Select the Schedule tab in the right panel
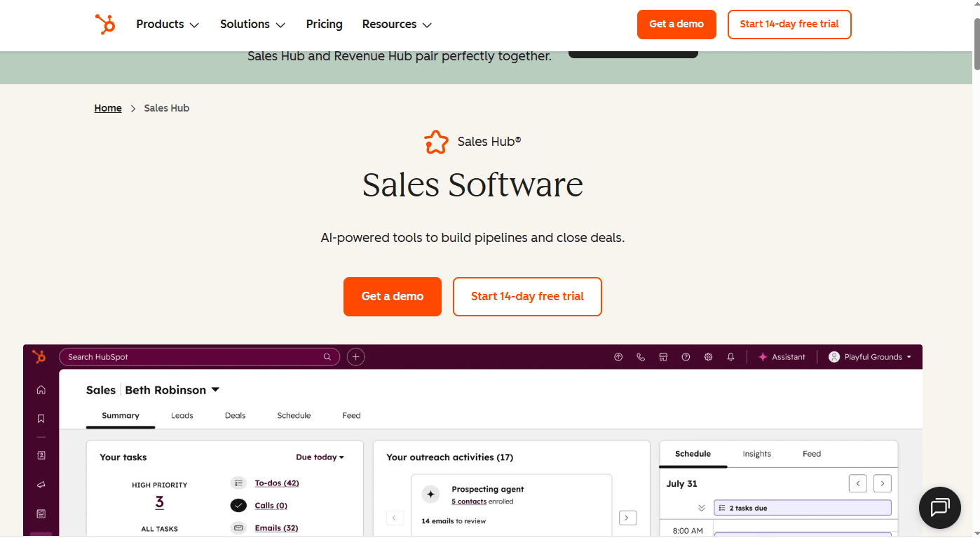 (693, 454)
